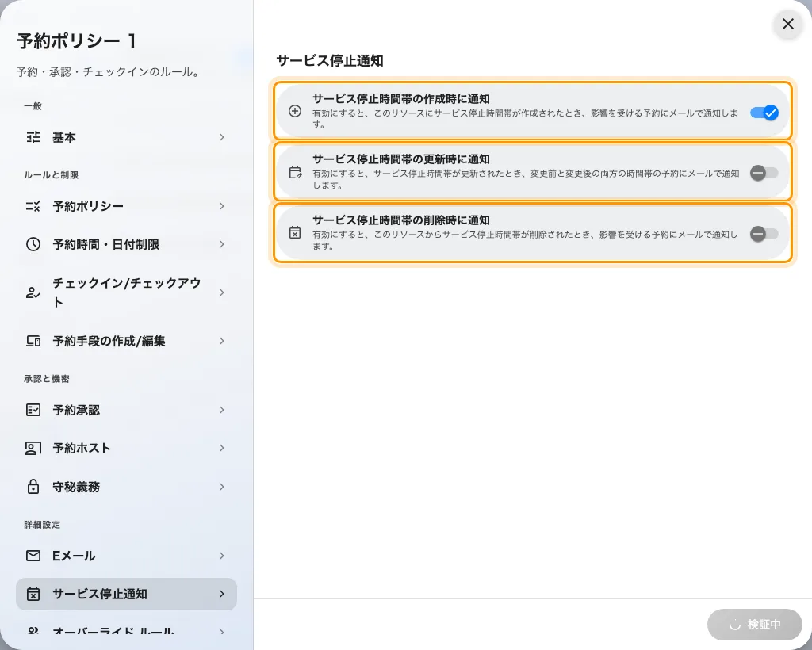
Task: Go to 予約時間・日付制限 section
Action: coord(126,244)
